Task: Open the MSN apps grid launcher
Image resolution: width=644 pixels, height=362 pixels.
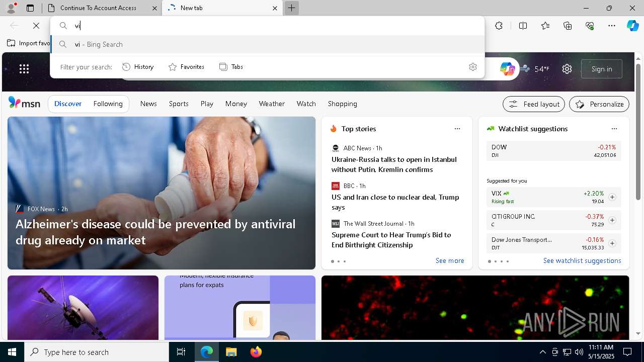Action: point(24,69)
